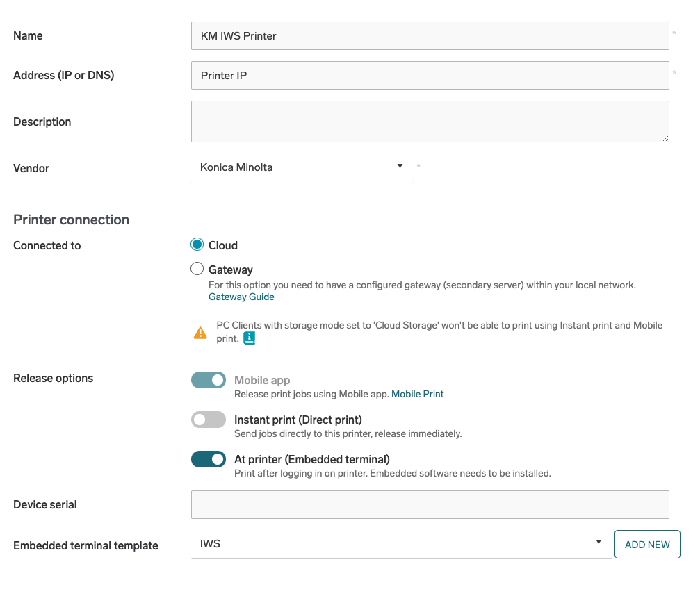Click into the Name field
This screenshot has height=596, width=700.
tap(430, 36)
